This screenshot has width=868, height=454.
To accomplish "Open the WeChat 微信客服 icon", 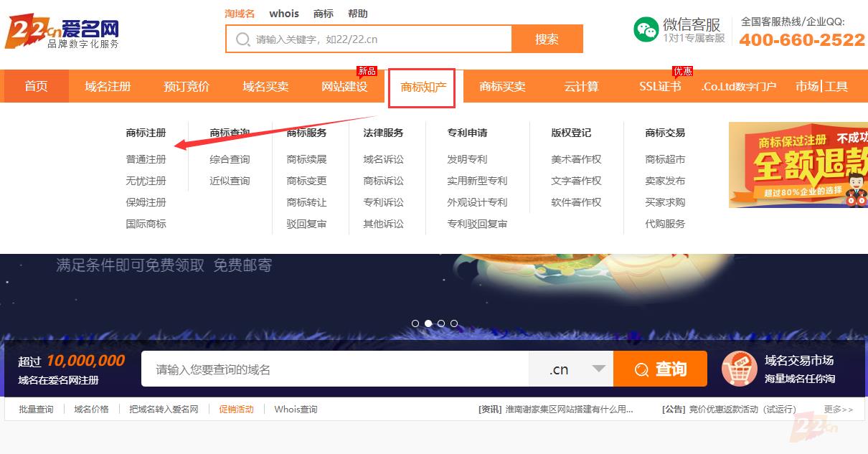I will point(646,29).
